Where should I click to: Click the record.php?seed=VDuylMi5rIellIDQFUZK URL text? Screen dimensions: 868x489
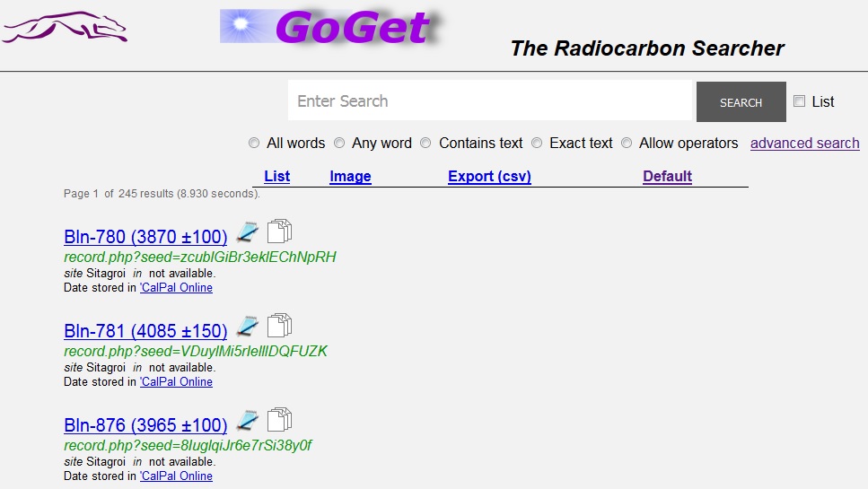pyautogui.click(x=196, y=351)
